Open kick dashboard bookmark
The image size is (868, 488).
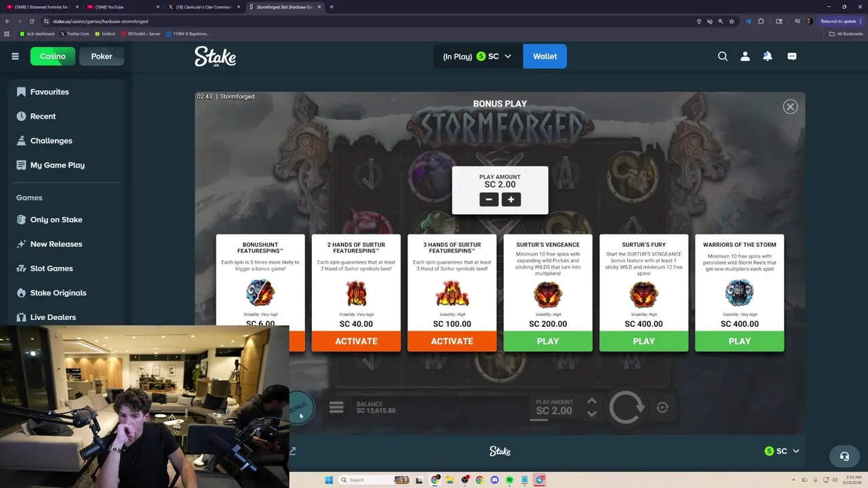pyautogui.click(x=37, y=33)
